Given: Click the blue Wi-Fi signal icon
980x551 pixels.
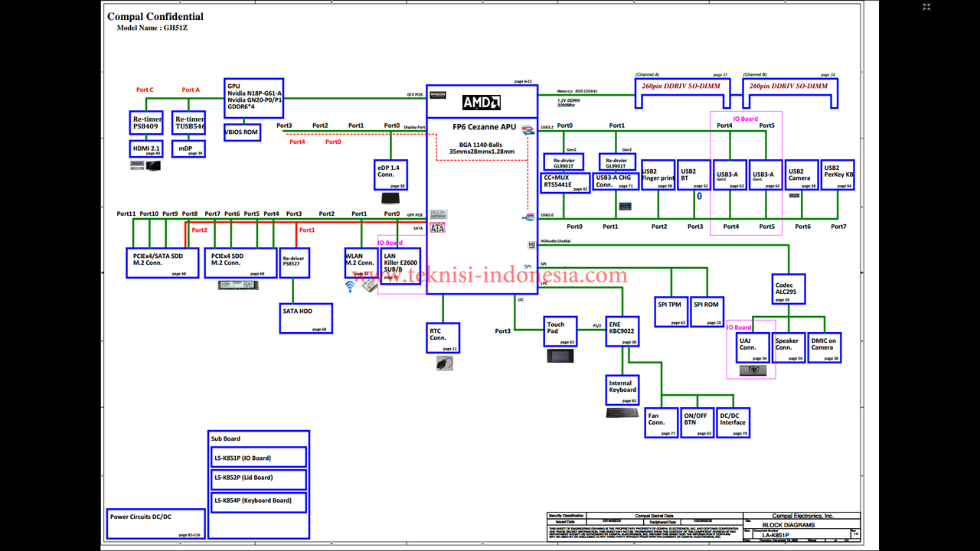Looking at the screenshot, I should click(x=351, y=286).
